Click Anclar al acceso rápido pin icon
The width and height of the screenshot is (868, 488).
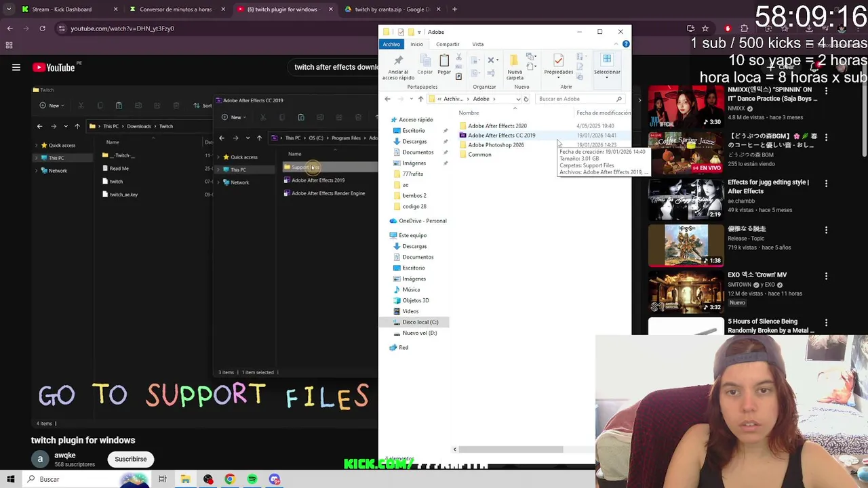pos(399,61)
